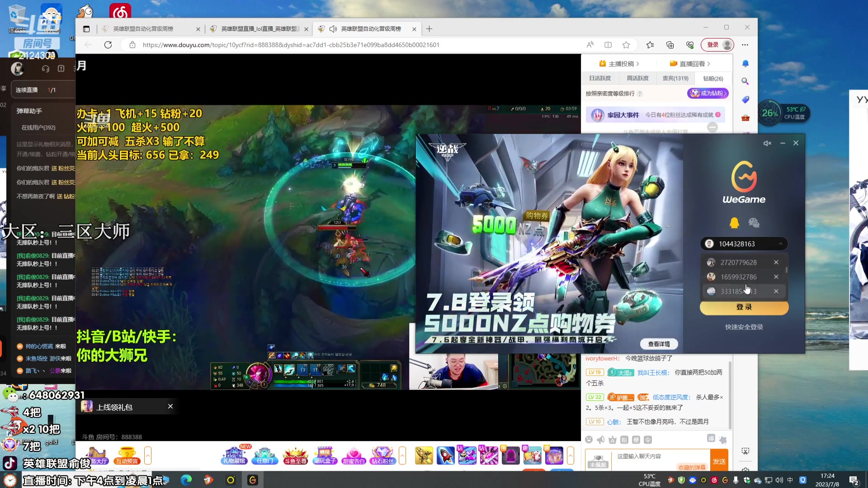
Task: Open 收藏的弹幕 saved danmaku
Action: pyautogui.click(x=692, y=467)
